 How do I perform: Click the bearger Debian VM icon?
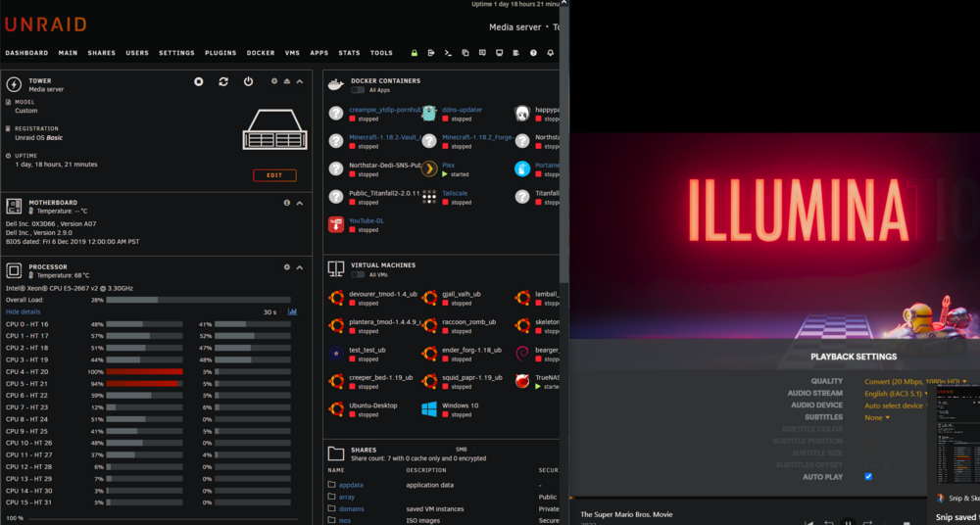(x=522, y=354)
